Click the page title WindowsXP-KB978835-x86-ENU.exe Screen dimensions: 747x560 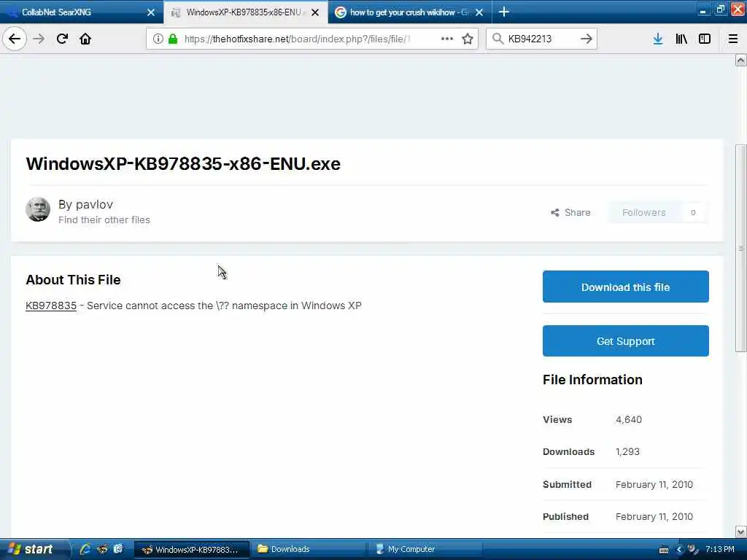point(183,164)
